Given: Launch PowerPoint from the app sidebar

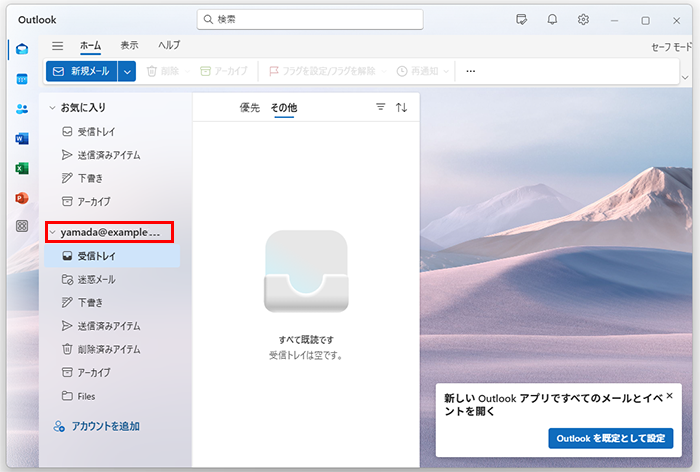Looking at the screenshot, I should click(x=21, y=198).
